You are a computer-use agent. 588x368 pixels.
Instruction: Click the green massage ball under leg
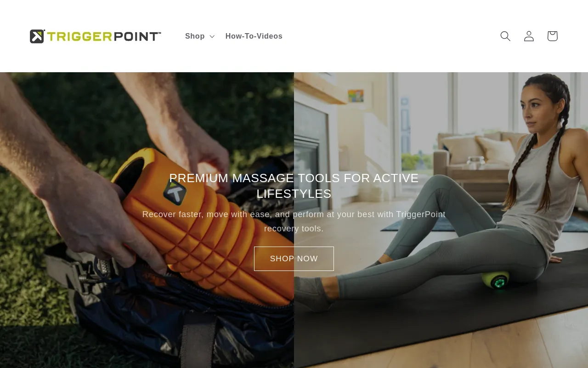click(x=495, y=281)
